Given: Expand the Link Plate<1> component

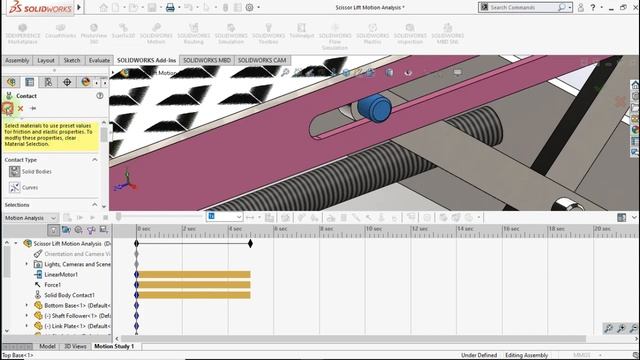Looking at the screenshot, I should (27, 326).
